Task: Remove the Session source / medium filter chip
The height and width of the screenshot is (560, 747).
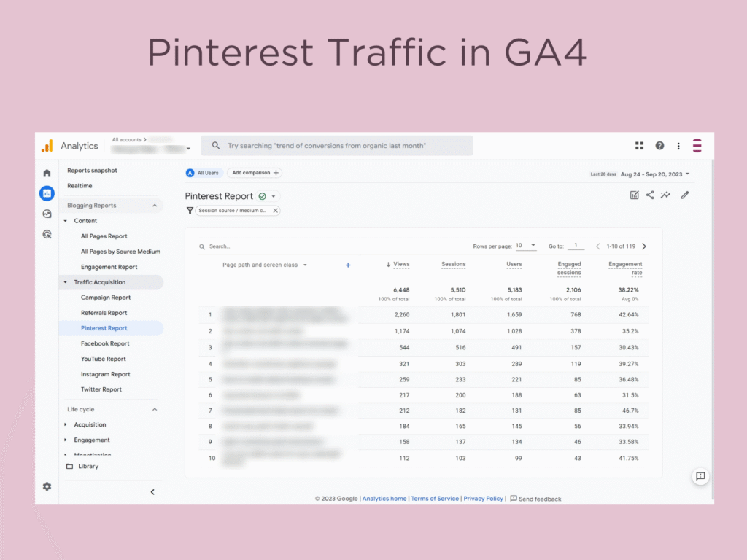Action: (275, 211)
